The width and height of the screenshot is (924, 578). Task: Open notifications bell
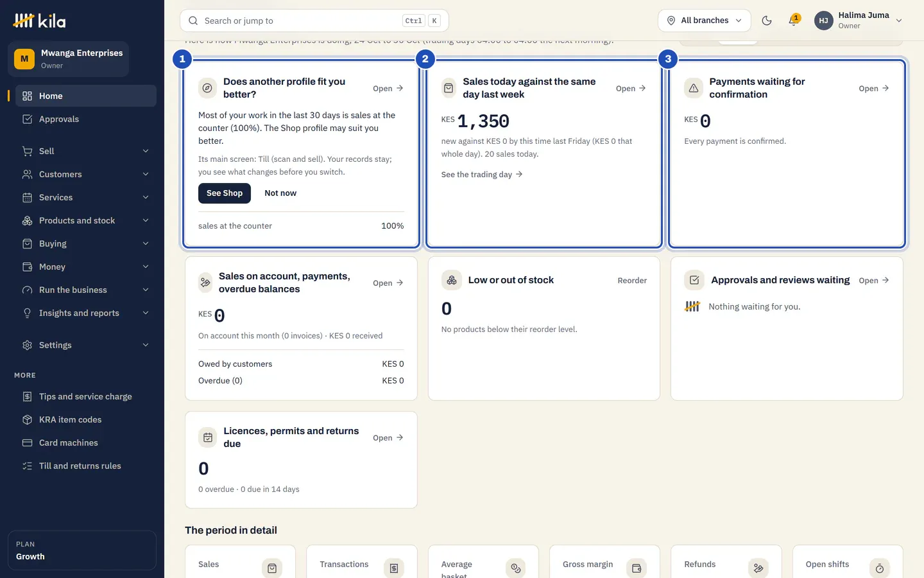coord(794,21)
